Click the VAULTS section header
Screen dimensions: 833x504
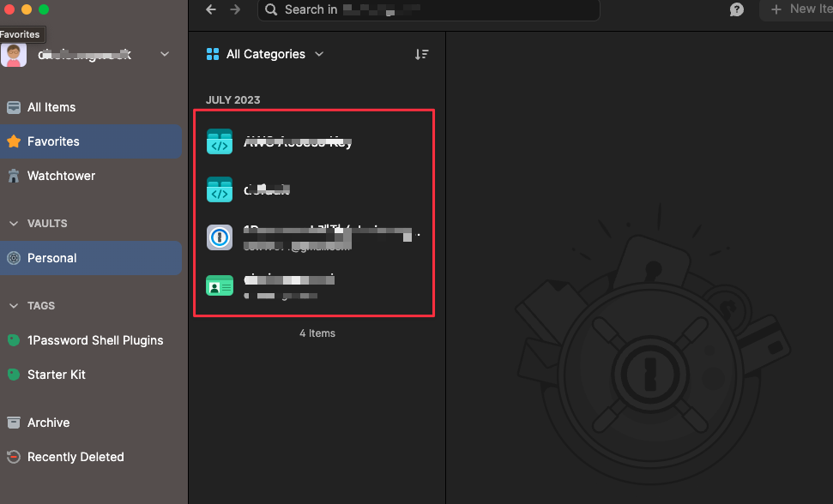pos(47,224)
